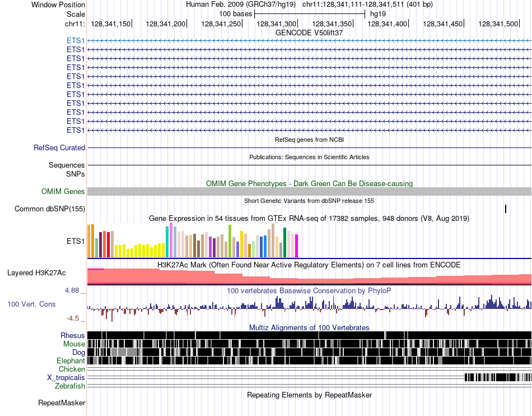This screenshot has width=532, height=416.
Task: Click the Elephant alignment label
Action: coord(71,360)
